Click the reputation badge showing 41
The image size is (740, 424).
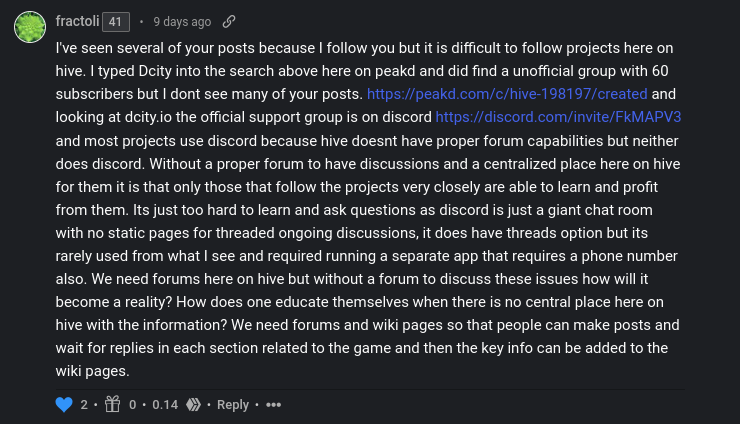point(116,22)
